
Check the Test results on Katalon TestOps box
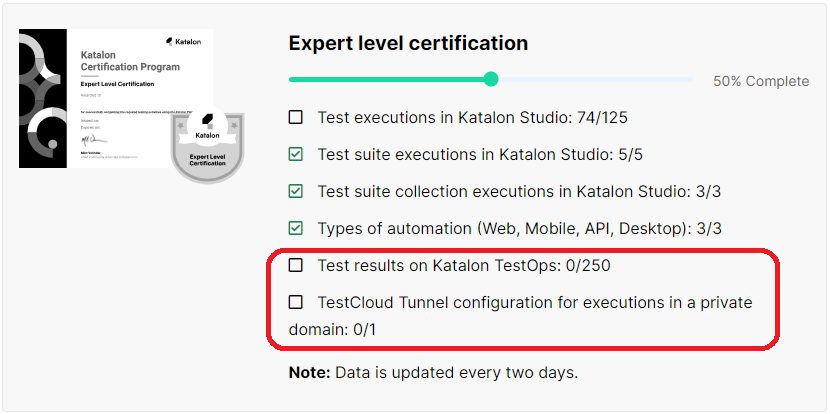point(296,265)
